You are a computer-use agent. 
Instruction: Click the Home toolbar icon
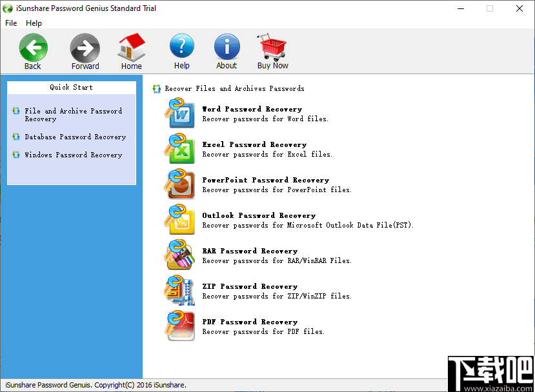(x=131, y=52)
